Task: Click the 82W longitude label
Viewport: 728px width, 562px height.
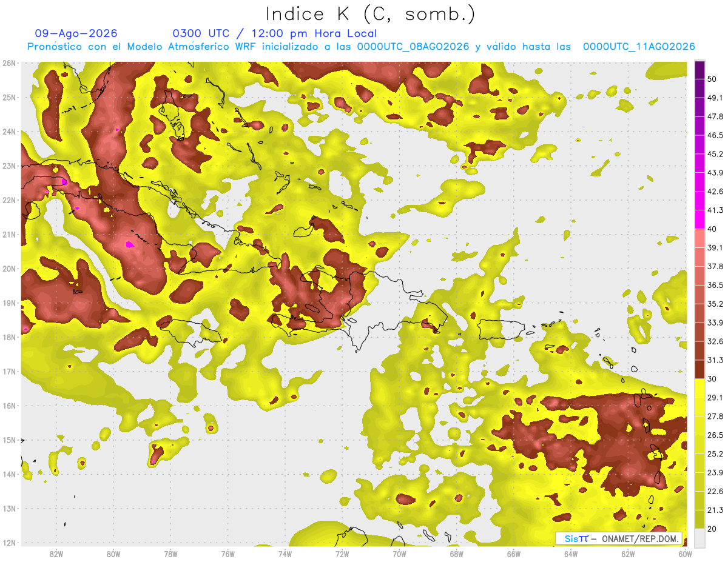Action: 56,554
